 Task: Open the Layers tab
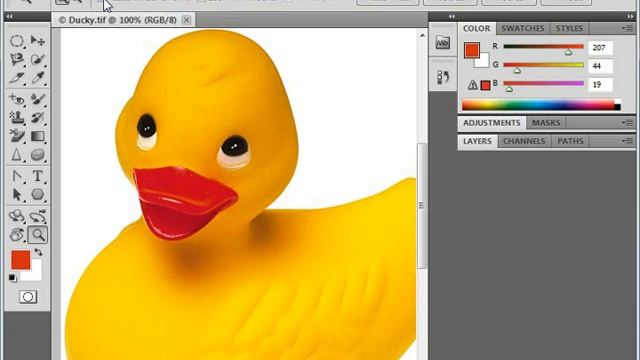tap(477, 141)
